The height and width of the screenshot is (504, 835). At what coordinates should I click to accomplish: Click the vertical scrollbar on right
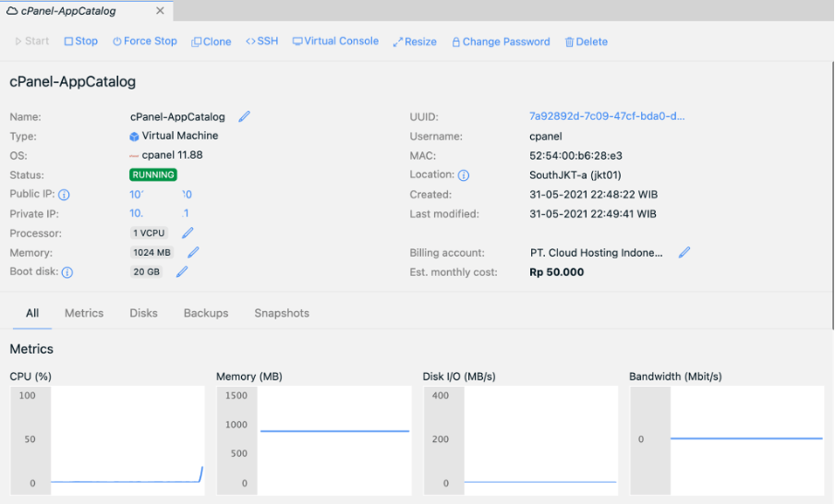point(832,196)
